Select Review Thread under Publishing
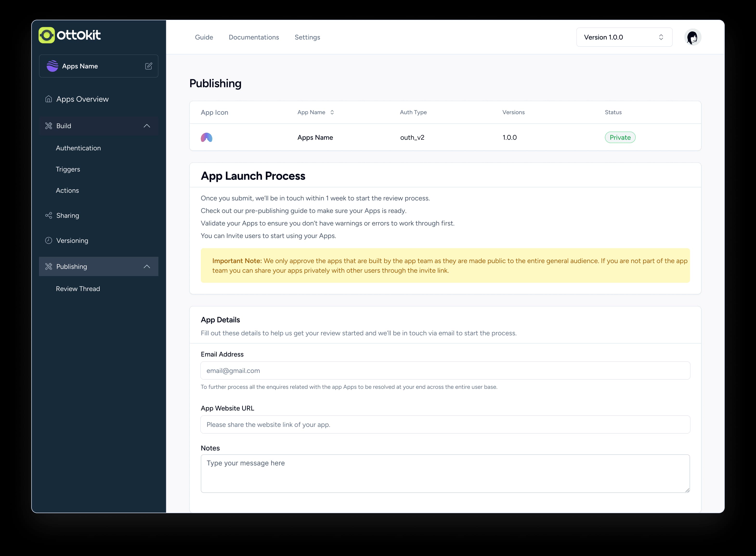Screen dimensions: 756x556 78,288
